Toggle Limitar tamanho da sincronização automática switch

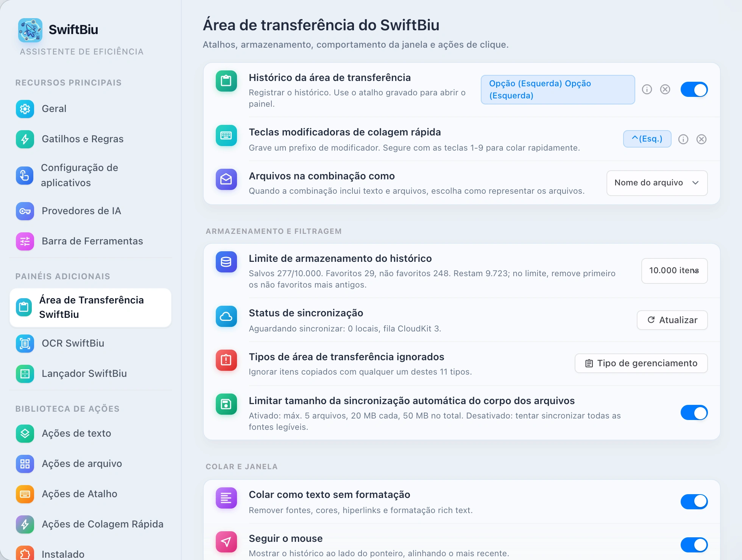point(694,413)
